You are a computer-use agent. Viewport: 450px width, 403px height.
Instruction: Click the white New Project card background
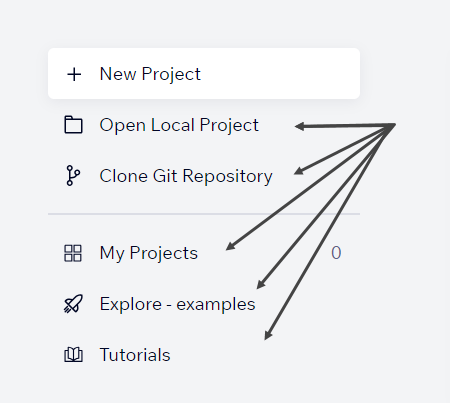point(204,74)
